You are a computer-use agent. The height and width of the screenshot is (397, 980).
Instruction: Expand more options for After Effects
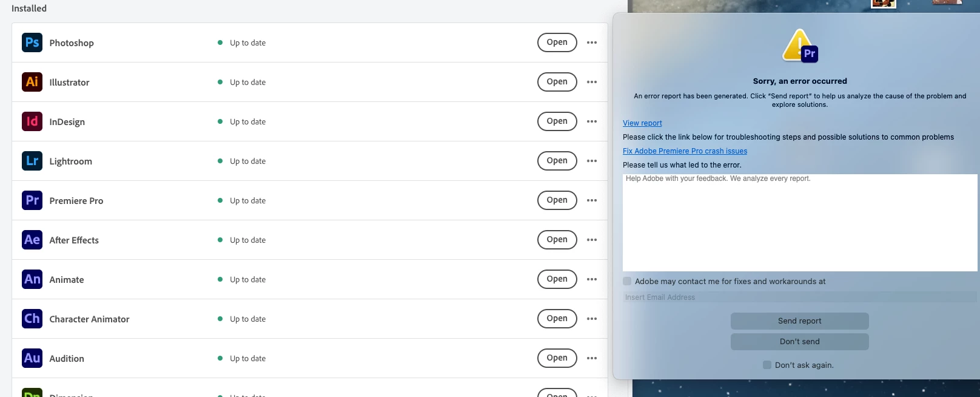592,240
